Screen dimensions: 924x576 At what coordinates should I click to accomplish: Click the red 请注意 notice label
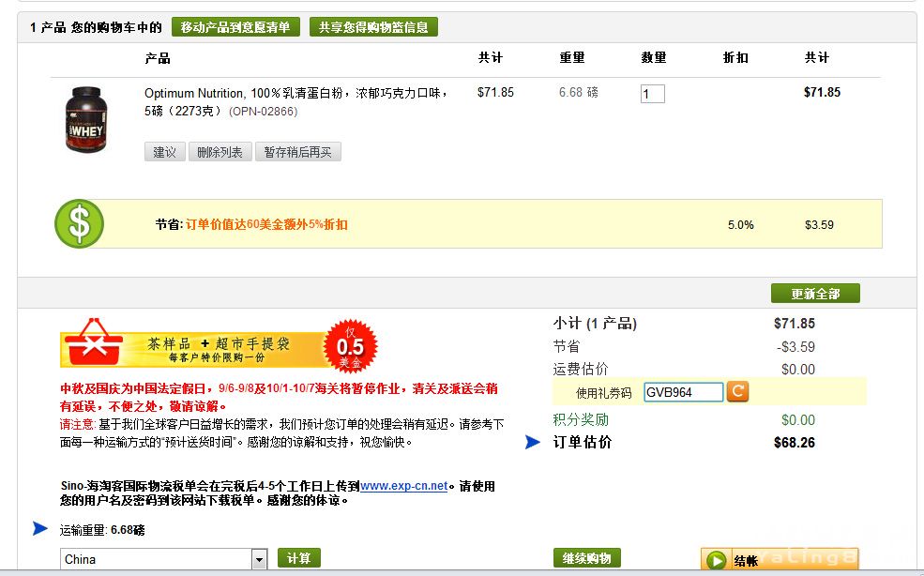[78, 424]
